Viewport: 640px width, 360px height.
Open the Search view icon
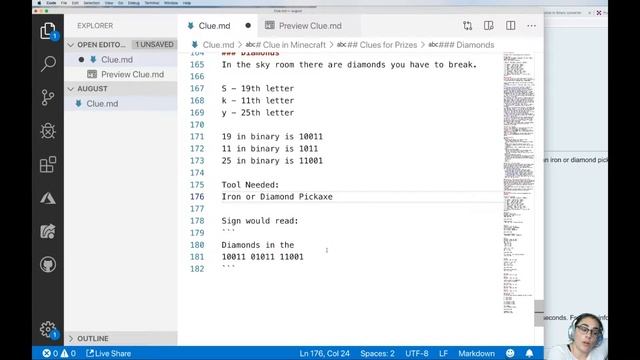click(48, 64)
